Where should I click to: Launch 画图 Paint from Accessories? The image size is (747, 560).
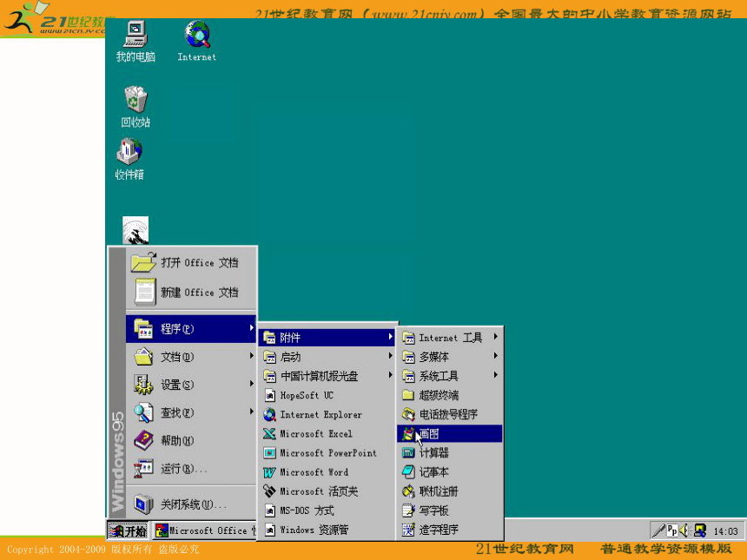450,433
